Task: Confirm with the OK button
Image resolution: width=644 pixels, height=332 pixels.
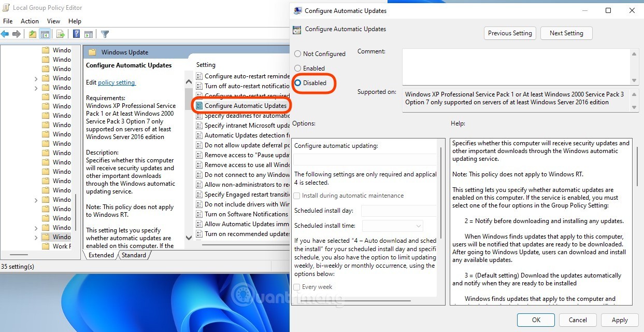Action: 536,320
